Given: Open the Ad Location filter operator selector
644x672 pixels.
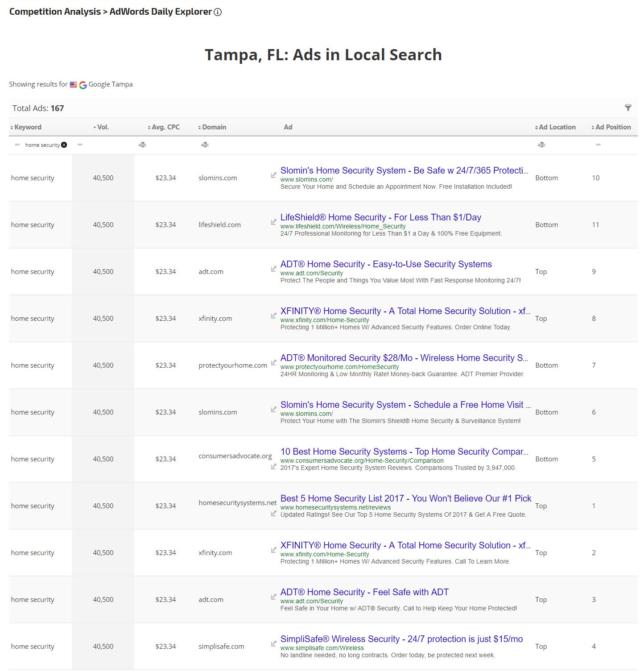Looking at the screenshot, I should (541, 145).
